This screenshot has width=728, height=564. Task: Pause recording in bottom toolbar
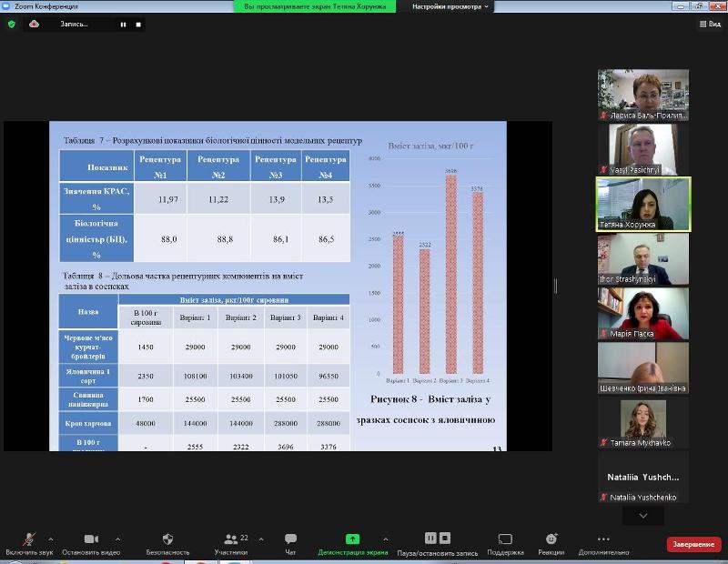[x=430, y=538]
